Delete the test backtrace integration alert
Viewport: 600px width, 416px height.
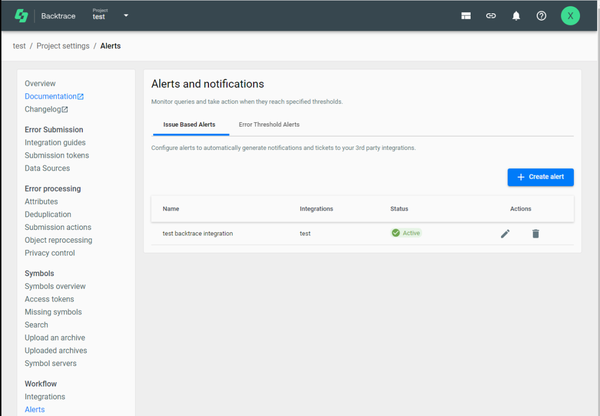[x=535, y=233]
